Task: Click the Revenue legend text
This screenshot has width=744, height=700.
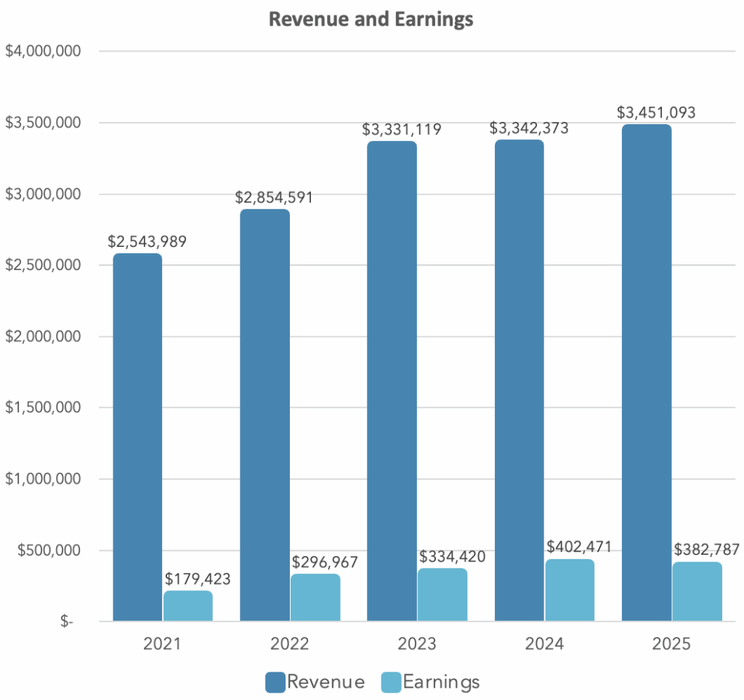Action: pos(326,682)
